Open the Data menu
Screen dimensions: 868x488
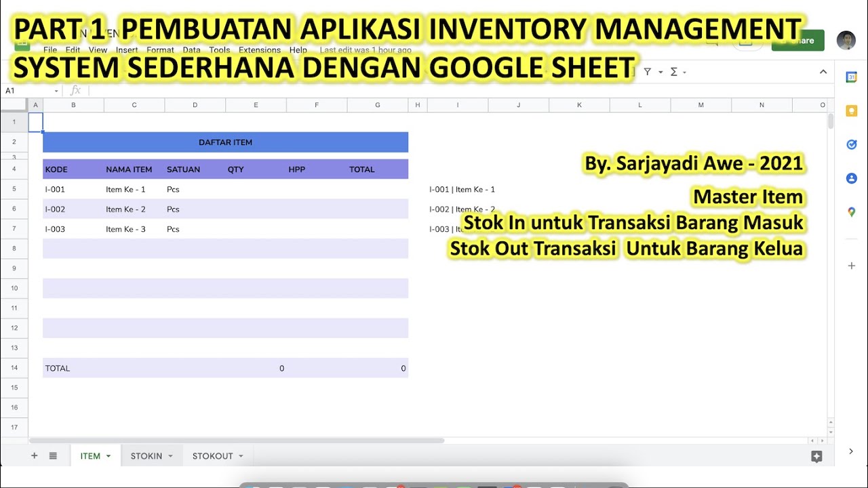[191, 50]
